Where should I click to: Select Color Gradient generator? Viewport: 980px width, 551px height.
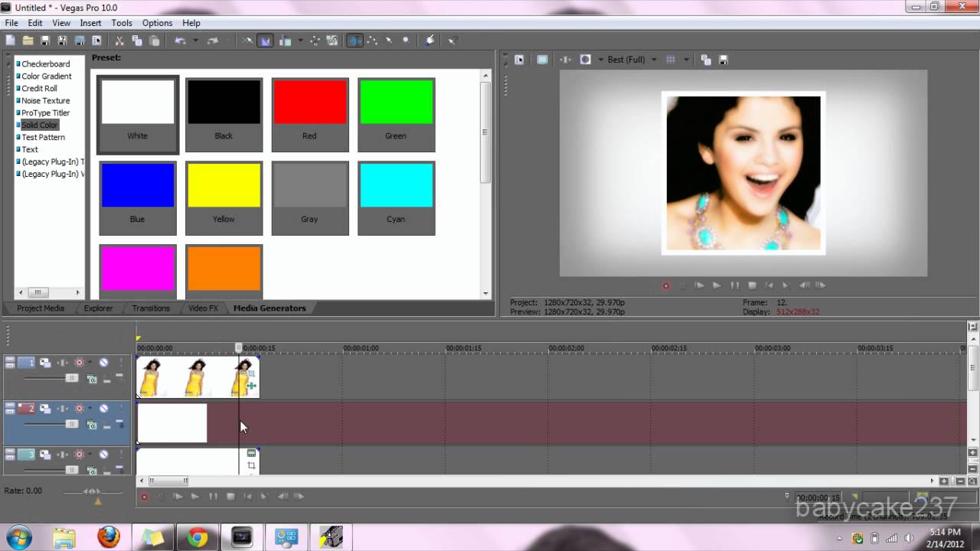(x=46, y=76)
